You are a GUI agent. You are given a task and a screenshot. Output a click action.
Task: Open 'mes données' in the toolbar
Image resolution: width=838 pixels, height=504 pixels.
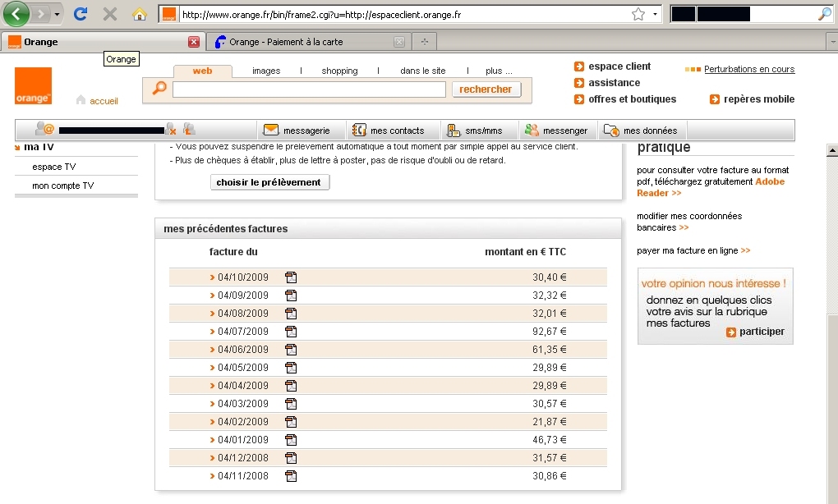pos(641,131)
